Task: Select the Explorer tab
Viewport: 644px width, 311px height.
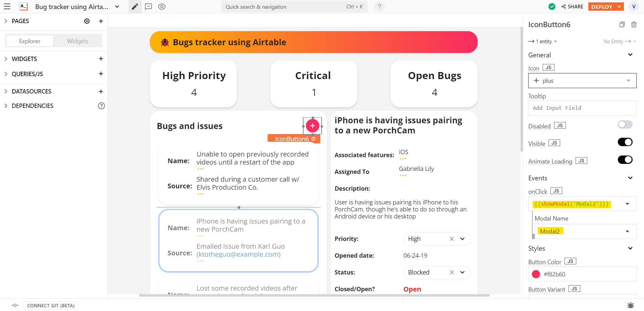Action: pos(30,41)
